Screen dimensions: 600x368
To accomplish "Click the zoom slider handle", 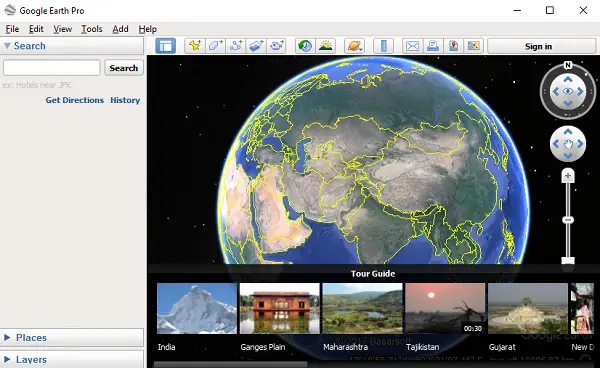I will tap(568, 220).
